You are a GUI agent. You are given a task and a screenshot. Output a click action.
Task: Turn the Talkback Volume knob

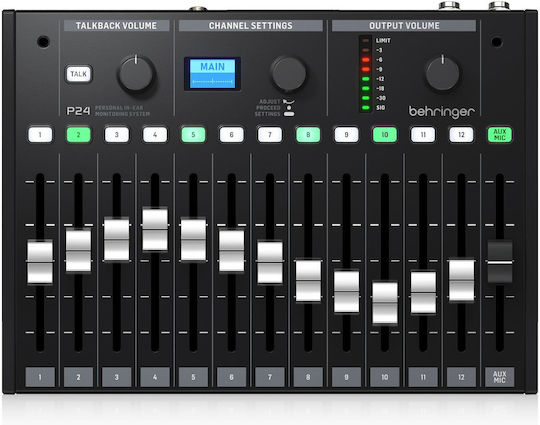(136, 74)
